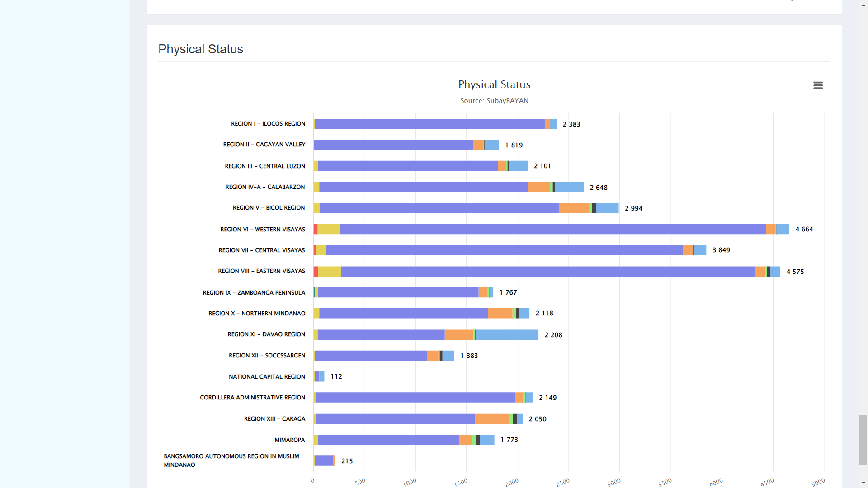This screenshot has width=868, height=488.
Task: Select the CORDILLERA ADMINISTRATIVE REGION label
Action: click(x=252, y=398)
